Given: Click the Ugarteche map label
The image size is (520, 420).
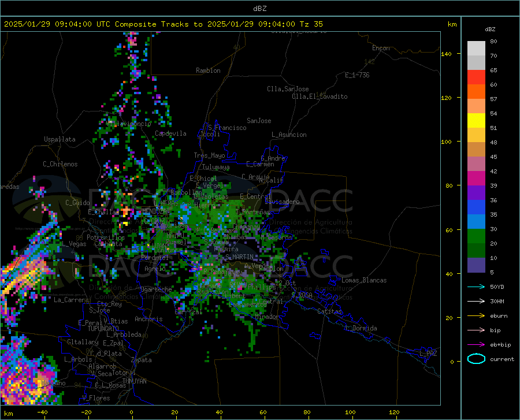Looking at the screenshot, I should [156, 289].
